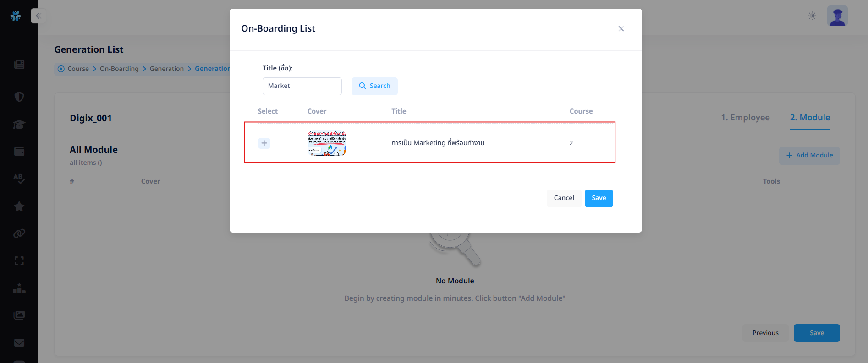Cancel the On-Boarding List dialog
This screenshot has height=363, width=868.
coord(564,198)
